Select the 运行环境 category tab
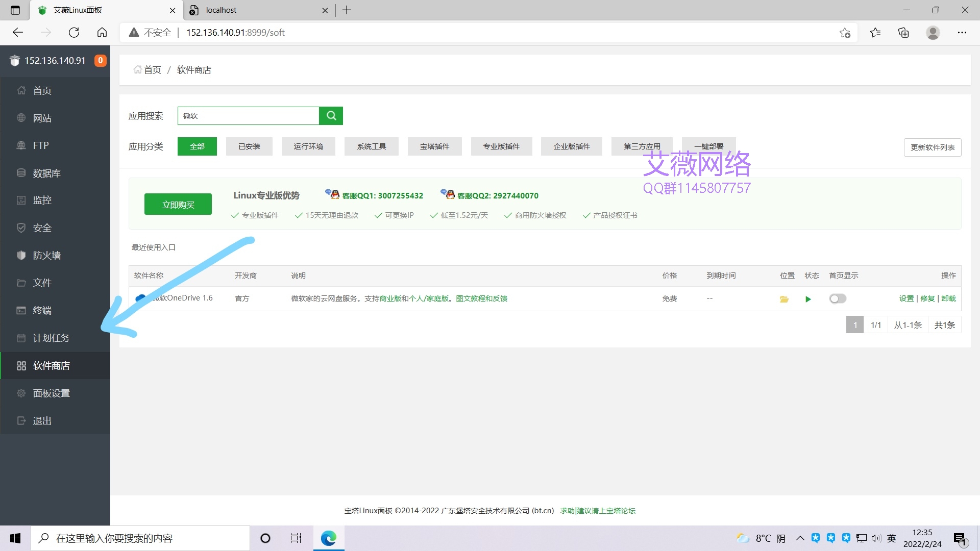This screenshot has width=980, height=551. (x=308, y=146)
